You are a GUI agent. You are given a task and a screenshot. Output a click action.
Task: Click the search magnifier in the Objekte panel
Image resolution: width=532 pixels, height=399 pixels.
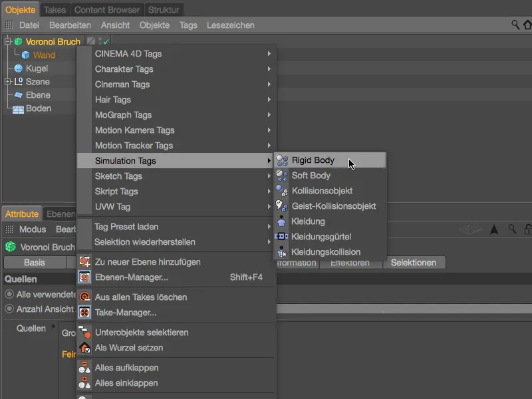pos(515,25)
